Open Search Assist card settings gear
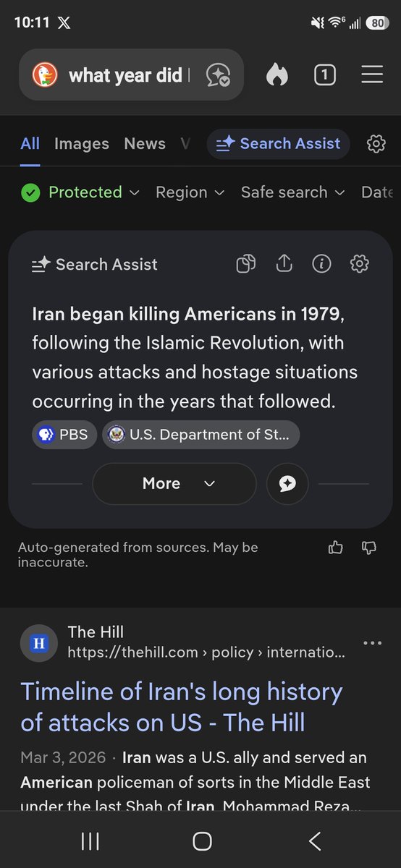401x868 pixels. [359, 264]
